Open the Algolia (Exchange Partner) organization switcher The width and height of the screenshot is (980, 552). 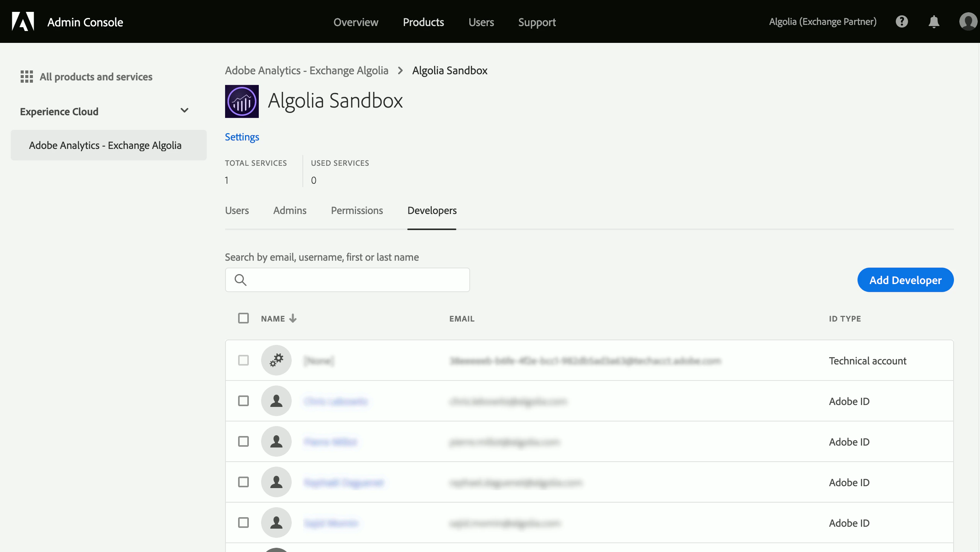(823, 21)
